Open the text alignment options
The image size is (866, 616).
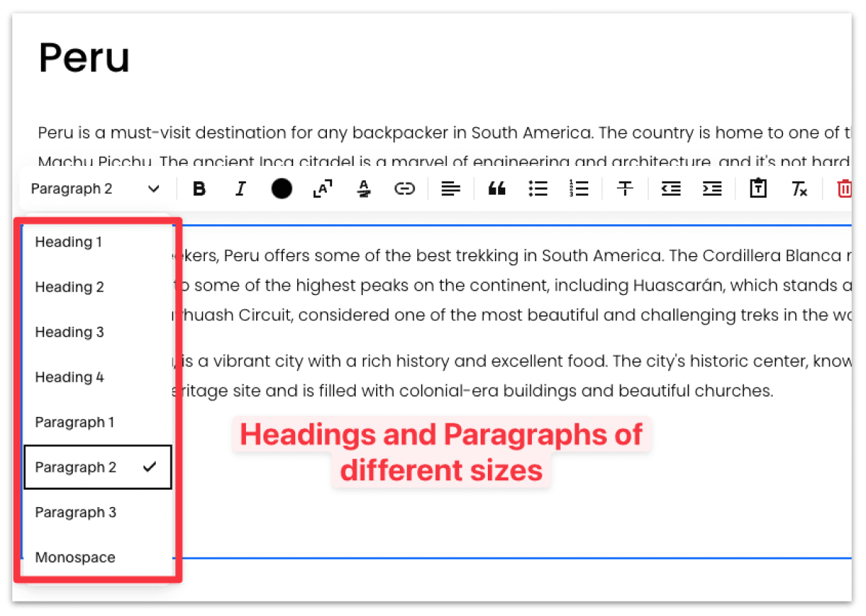click(450, 188)
